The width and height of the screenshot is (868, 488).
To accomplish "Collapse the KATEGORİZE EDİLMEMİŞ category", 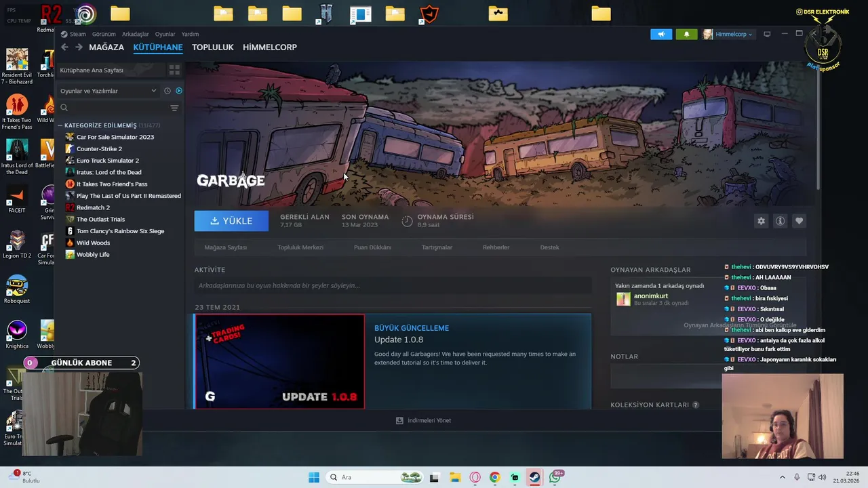I will (60, 125).
